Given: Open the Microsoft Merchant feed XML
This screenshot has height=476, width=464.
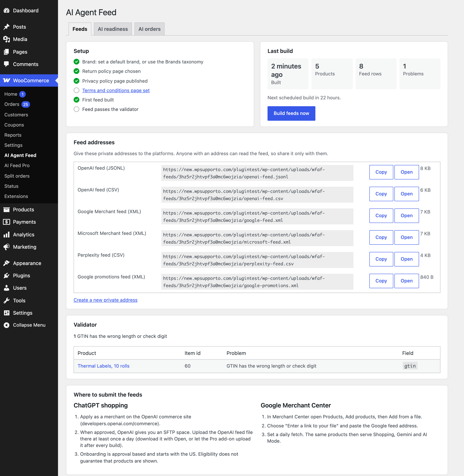Looking at the screenshot, I should pos(407,237).
